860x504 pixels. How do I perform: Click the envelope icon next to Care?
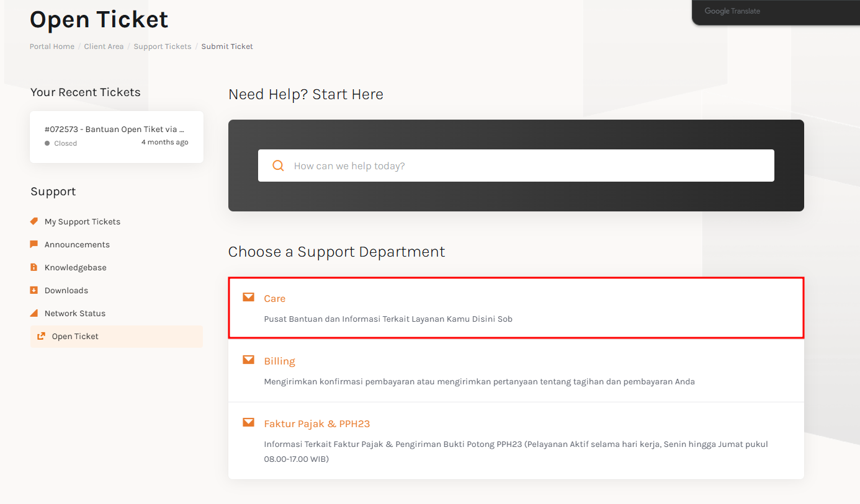tap(248, 298)
